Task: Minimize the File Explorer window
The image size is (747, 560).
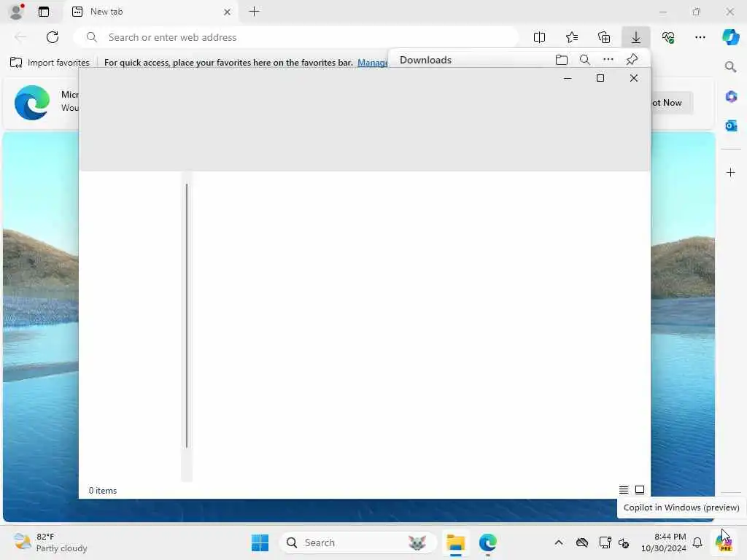Action: click(568, 78)
